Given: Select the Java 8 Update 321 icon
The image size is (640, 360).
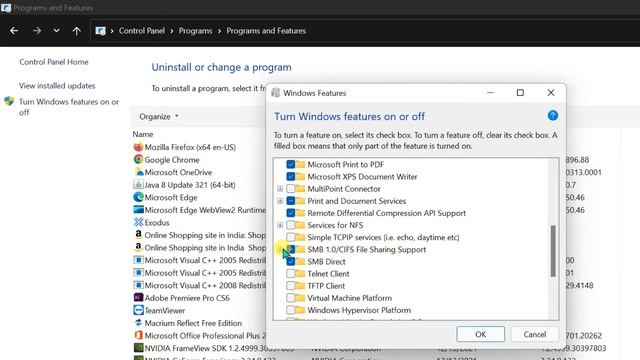Looking at the screenshot, I should coord(138,185).
